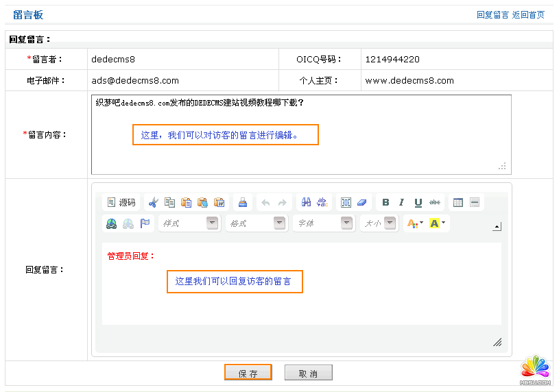Click the Remove Format eraser icon
The height and width of the screenshot is (392, 559).
tap(362, 202)
